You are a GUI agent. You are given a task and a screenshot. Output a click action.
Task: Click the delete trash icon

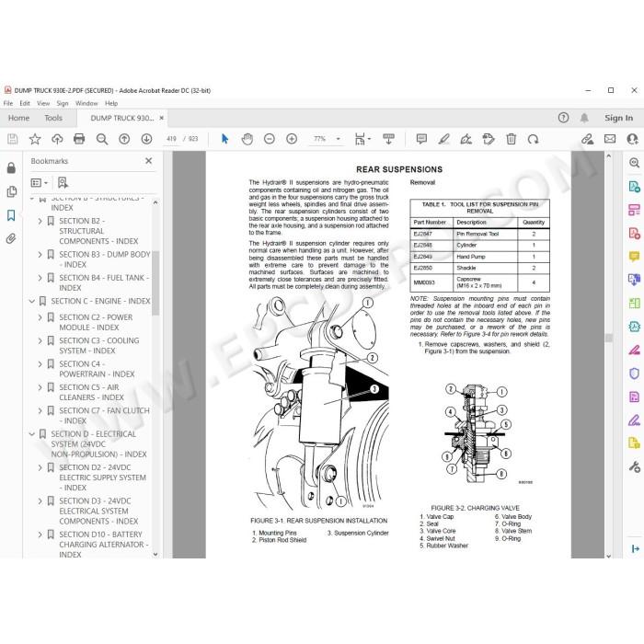click(511, 139)
